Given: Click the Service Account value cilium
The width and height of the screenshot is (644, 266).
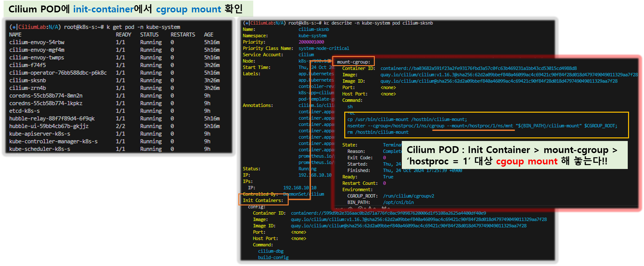Looking at the screenshot, I should pyautogui.click(x=306, y=55).
